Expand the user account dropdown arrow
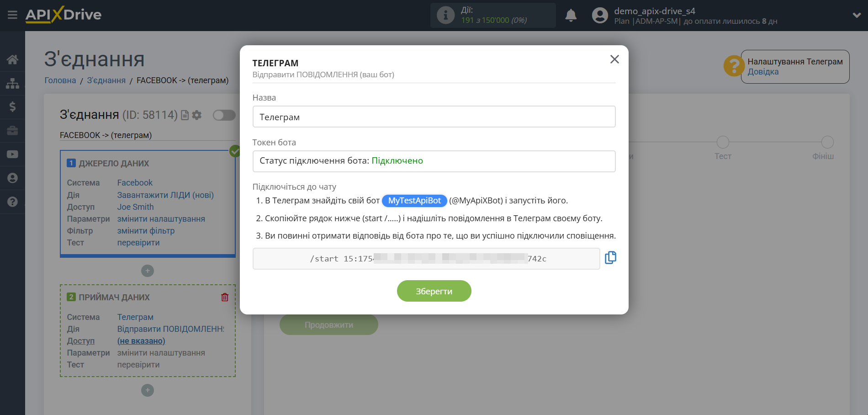Image resolution: width=868 pixels, height=415 pixels. coord(857,15)
